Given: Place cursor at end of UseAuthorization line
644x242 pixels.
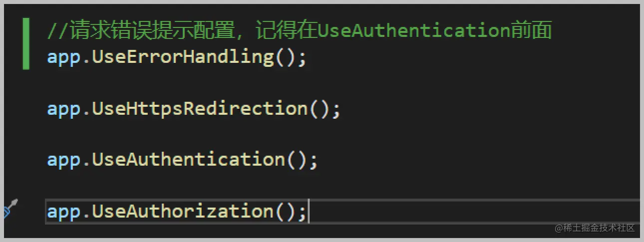Looking at the screenshot, I should [309, 212].
